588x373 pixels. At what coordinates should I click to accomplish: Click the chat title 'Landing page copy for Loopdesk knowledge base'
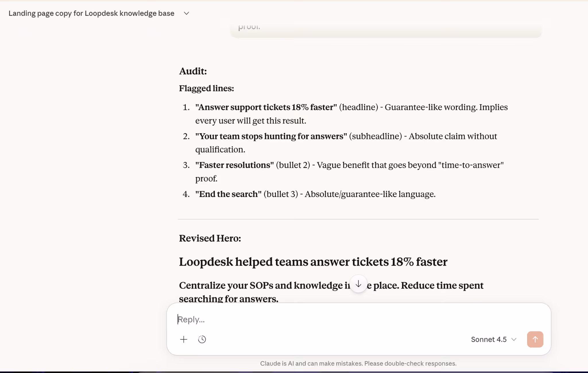point(91,13)
